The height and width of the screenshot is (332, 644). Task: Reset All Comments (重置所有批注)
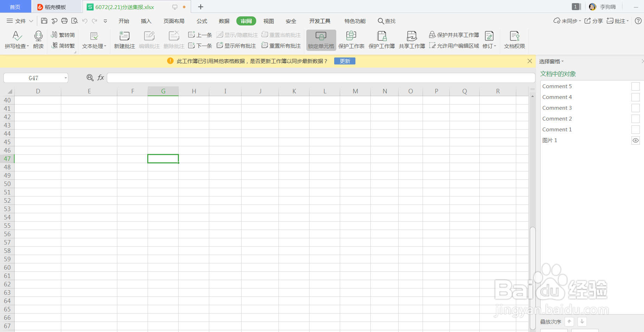(281, 46)
